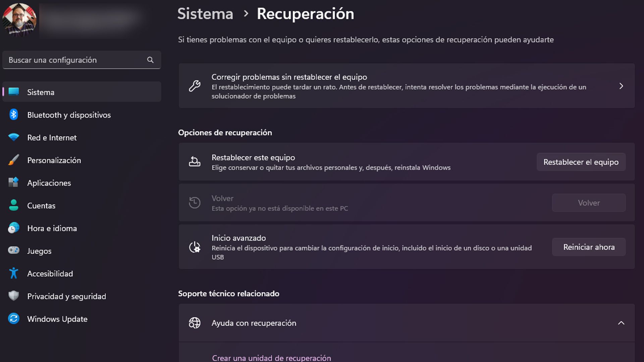
Task: Select the Aplicaciones icon in the sidebar
Action: point(14,183)
